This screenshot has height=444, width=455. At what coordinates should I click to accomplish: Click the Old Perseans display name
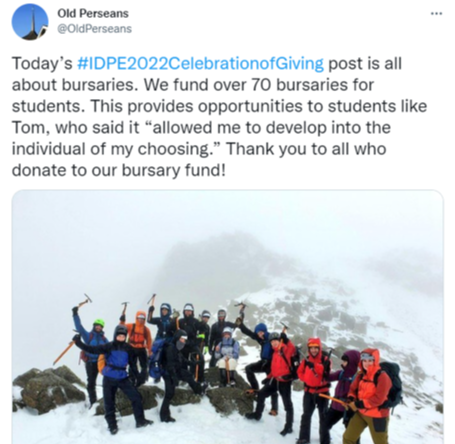click(x=93, y=13)
